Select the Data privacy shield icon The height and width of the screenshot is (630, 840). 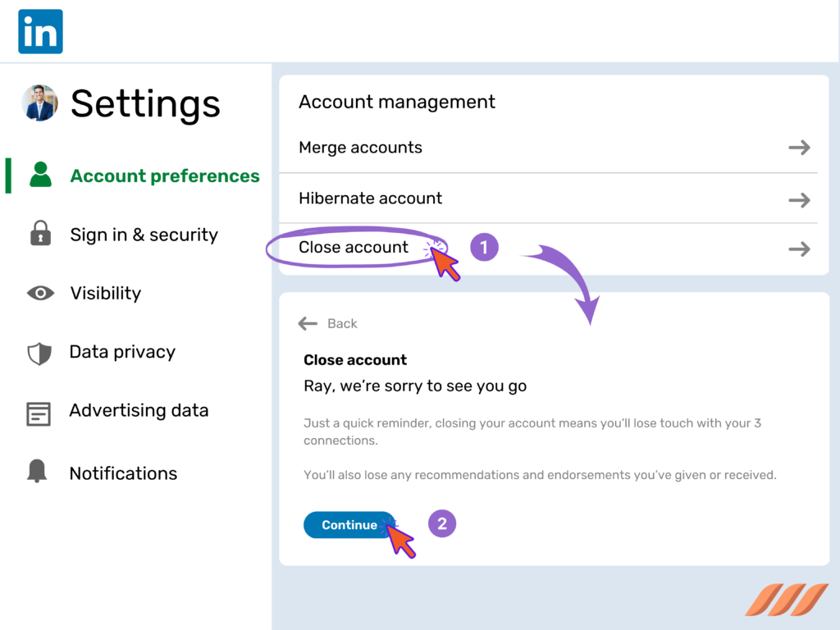coord(39,352)
